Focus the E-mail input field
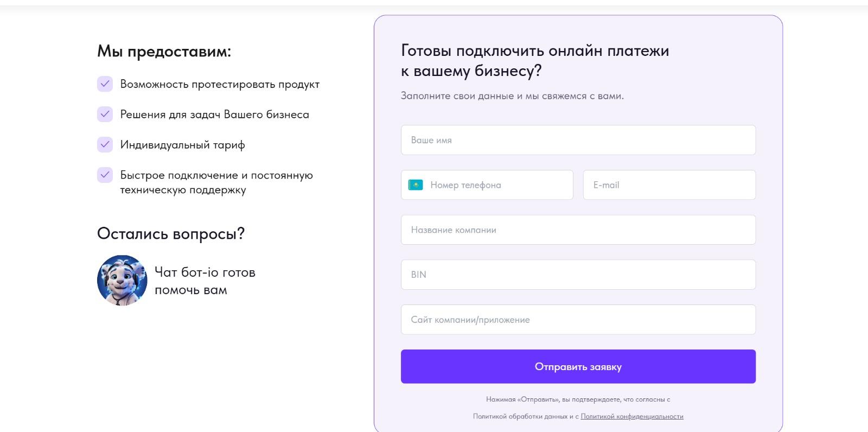Image resolution: width=868 pixels, height=432 pixels. (x=669, y=185)
